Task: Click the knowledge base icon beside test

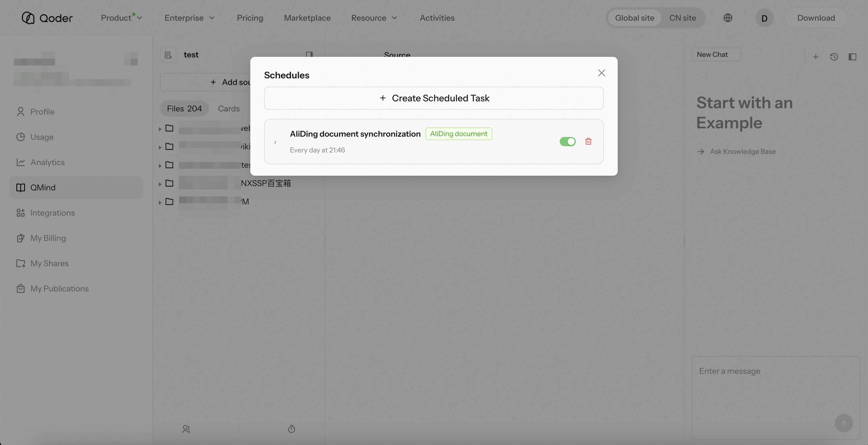Action: pos(168,55)
